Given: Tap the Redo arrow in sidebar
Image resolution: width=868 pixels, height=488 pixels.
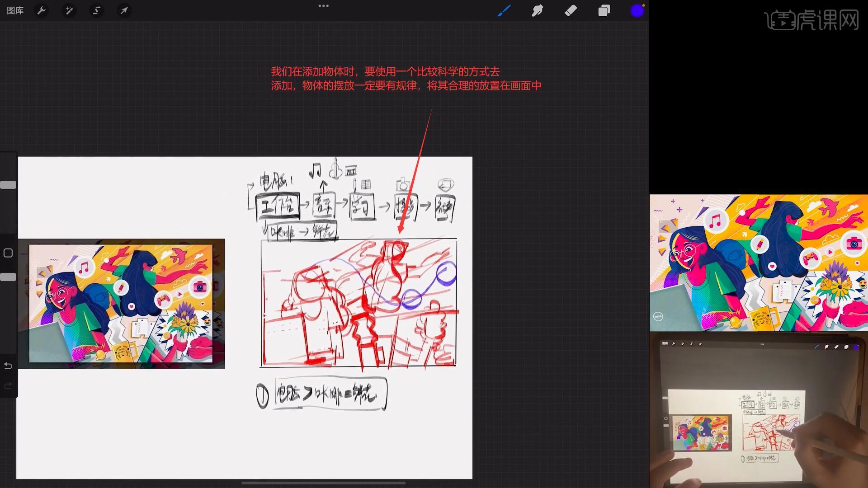Looking at the screenshot, I should pyautogui.click(x=8, y=386).
